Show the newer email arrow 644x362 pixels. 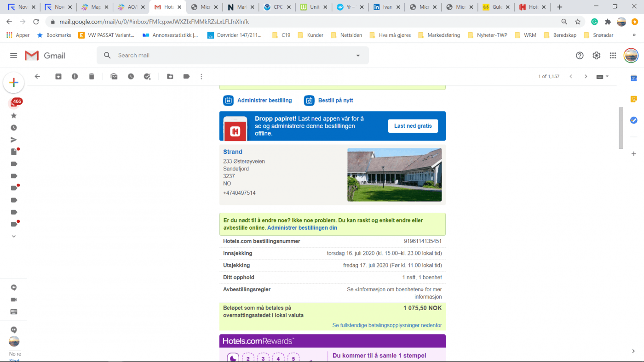point(571,77)
